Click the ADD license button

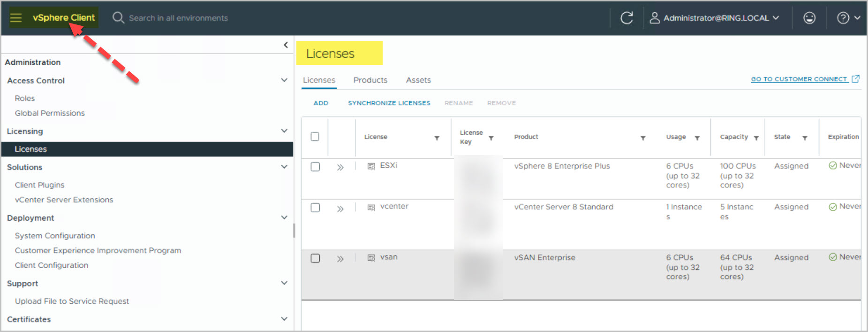(321, 103)
